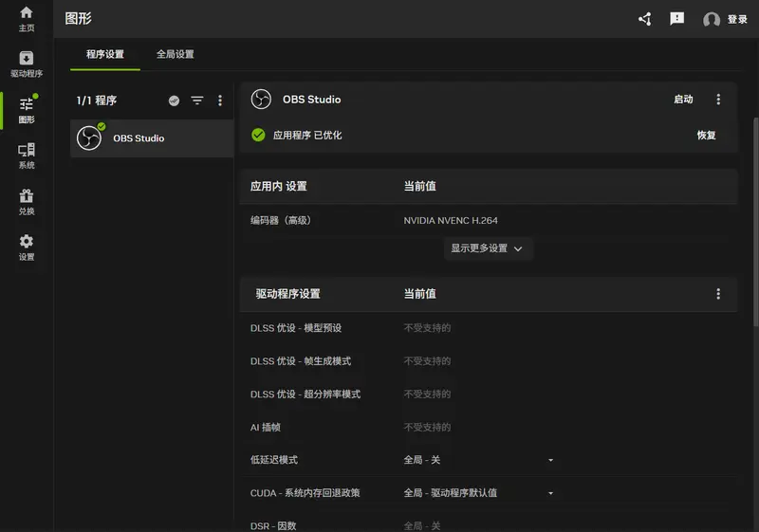Open the 系统 system sidebar section
The width and height of the screenshot is (759, 532).
[27, 156]
